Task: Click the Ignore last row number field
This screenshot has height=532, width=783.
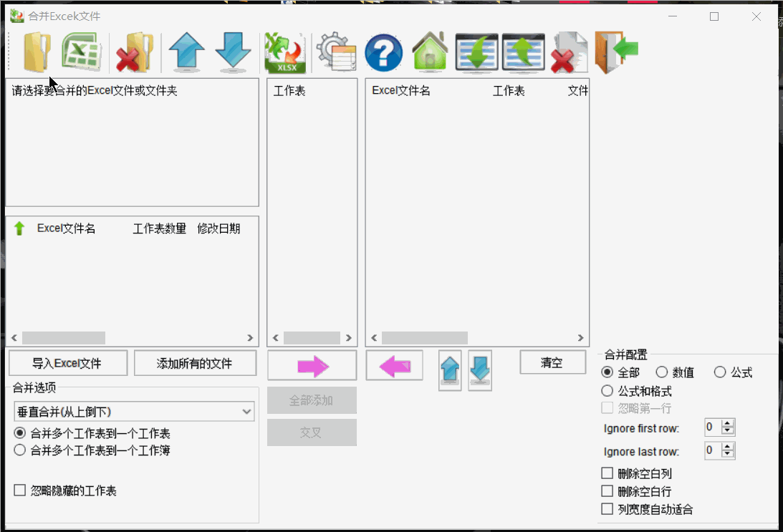Action: (713, 450)
